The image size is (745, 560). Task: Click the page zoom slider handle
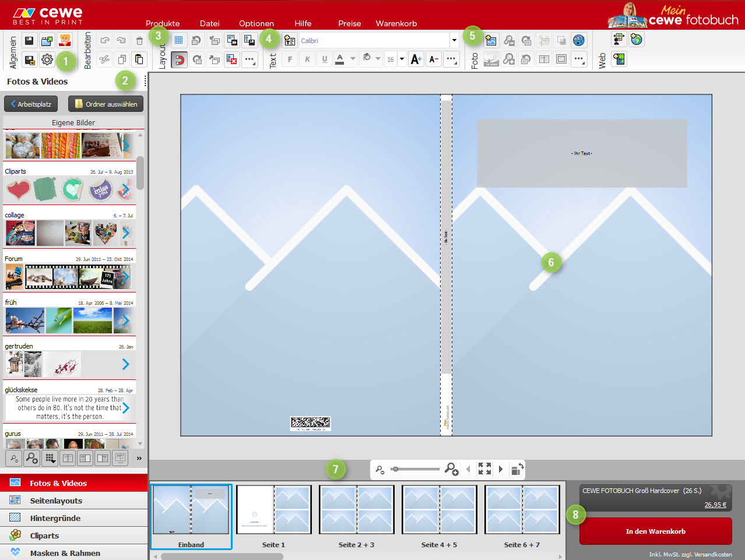pyautogui.click(x=395, y=469)
